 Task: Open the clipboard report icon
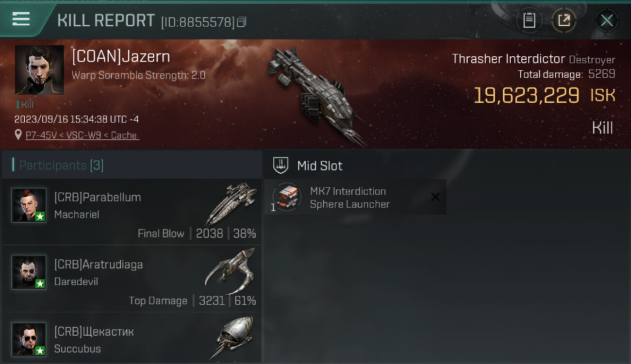[529, 20]
